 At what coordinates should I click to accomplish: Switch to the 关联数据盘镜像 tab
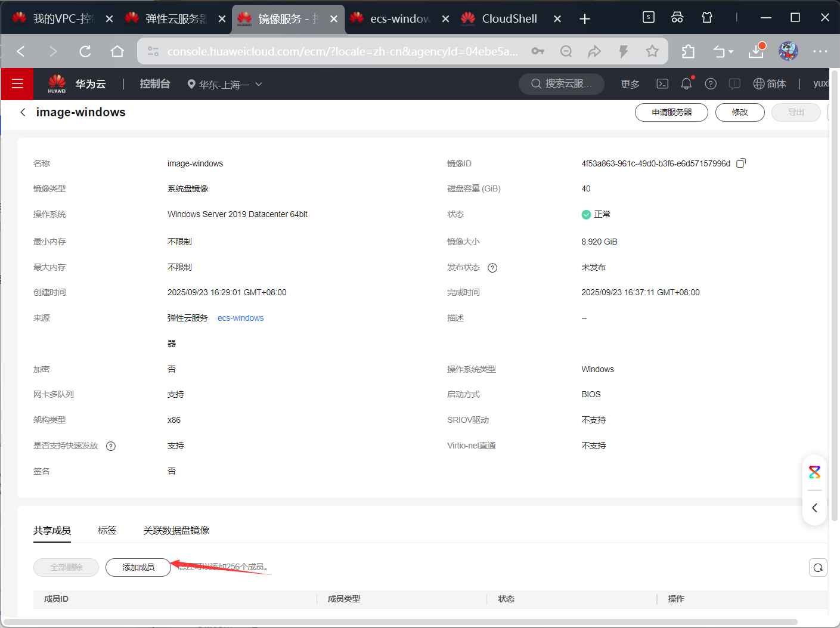(176, 530)
